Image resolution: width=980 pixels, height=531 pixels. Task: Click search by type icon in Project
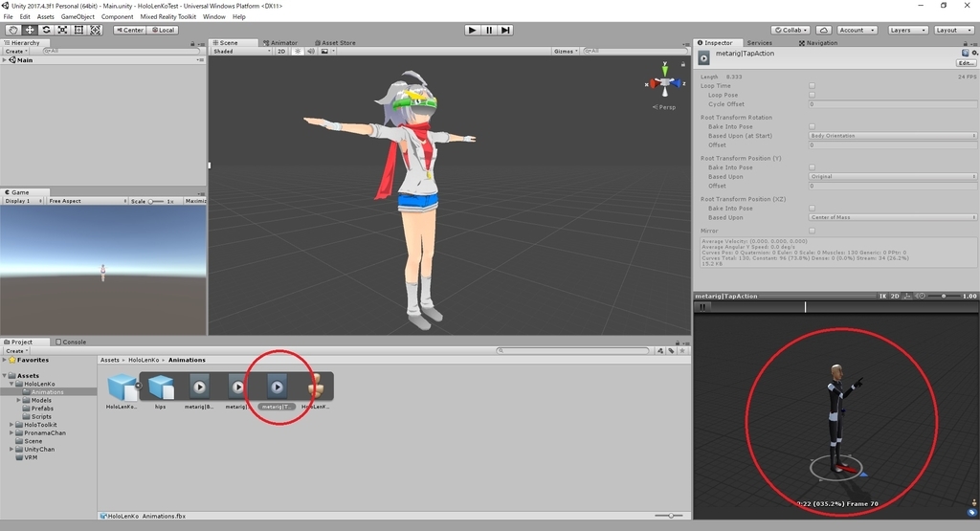[x=660, y=351]
